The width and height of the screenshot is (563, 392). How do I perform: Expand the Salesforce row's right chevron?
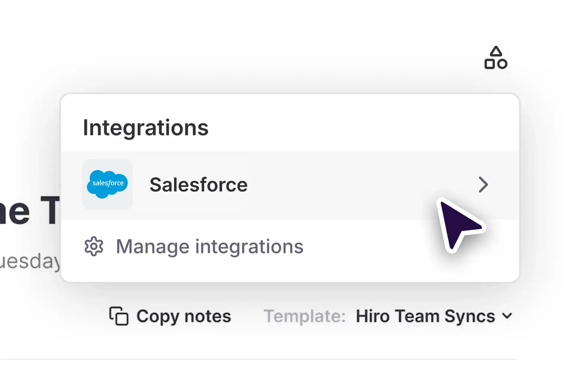click(483, 185)
